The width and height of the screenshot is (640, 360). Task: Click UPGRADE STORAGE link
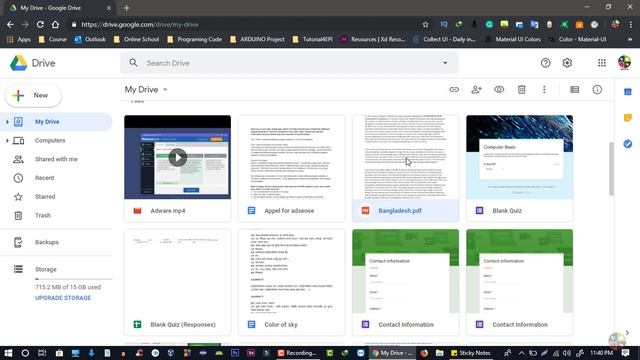(63, 298)
